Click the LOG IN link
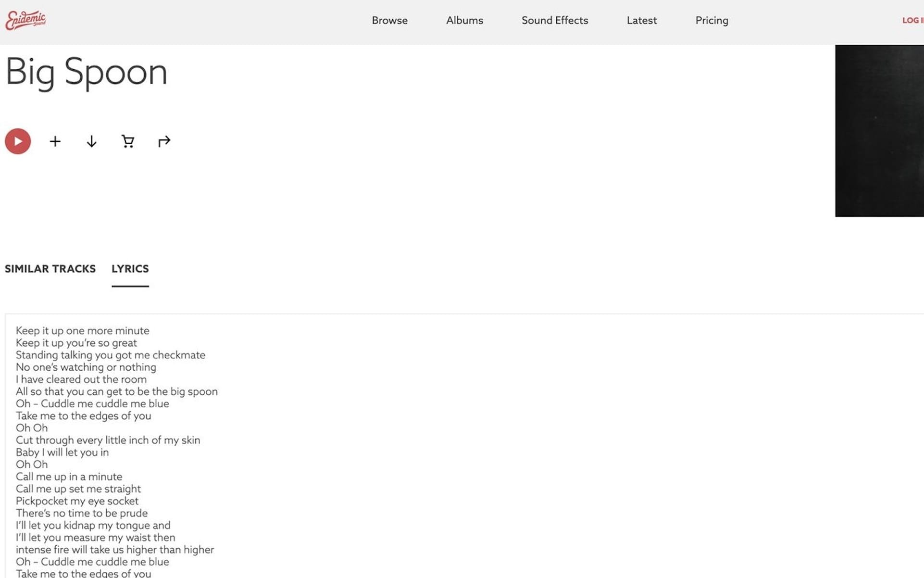 pos(912,21)
